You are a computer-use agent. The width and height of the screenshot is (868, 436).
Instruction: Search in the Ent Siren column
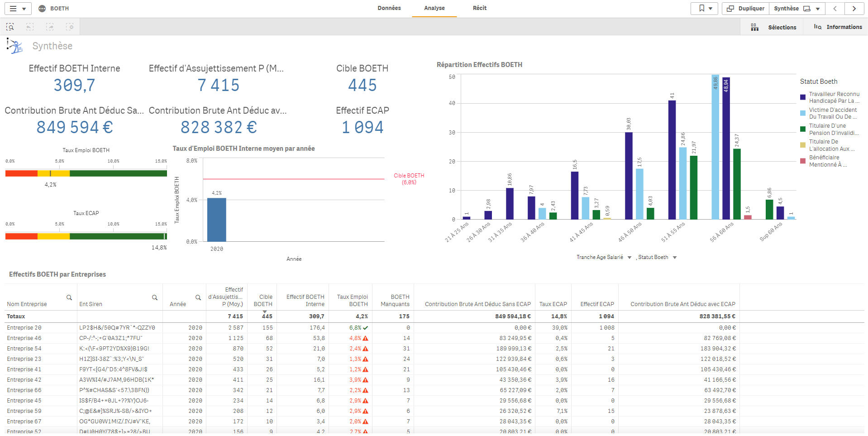(155, 297)
